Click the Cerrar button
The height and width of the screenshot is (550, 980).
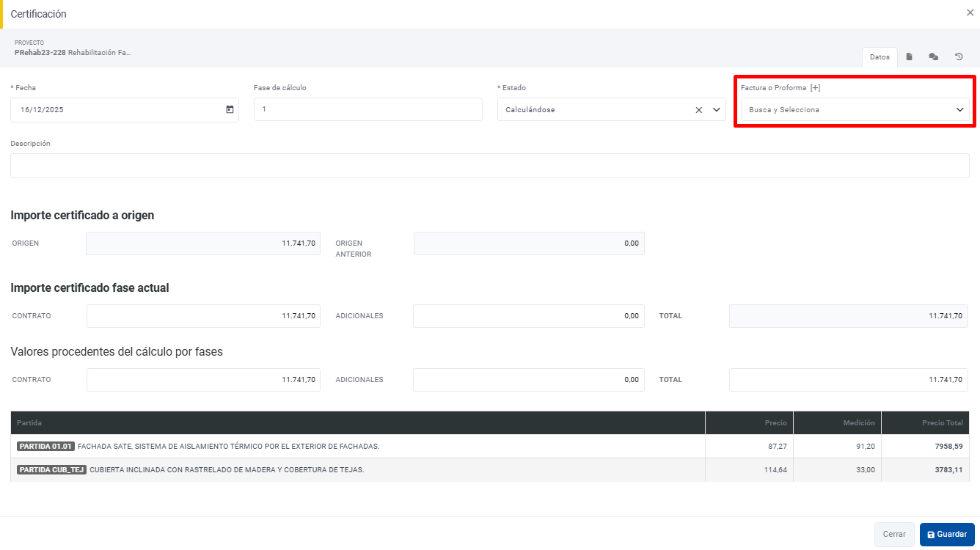point(894,535)
